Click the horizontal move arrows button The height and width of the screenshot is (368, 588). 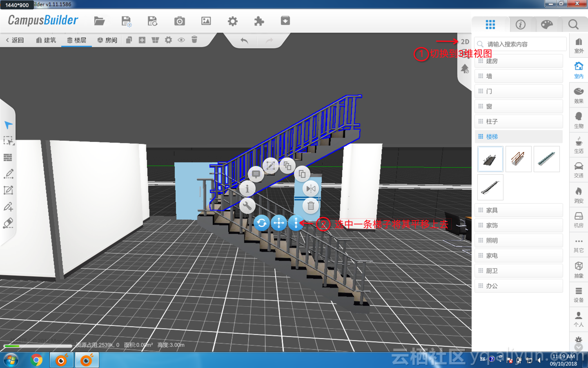tap(279, 223)
